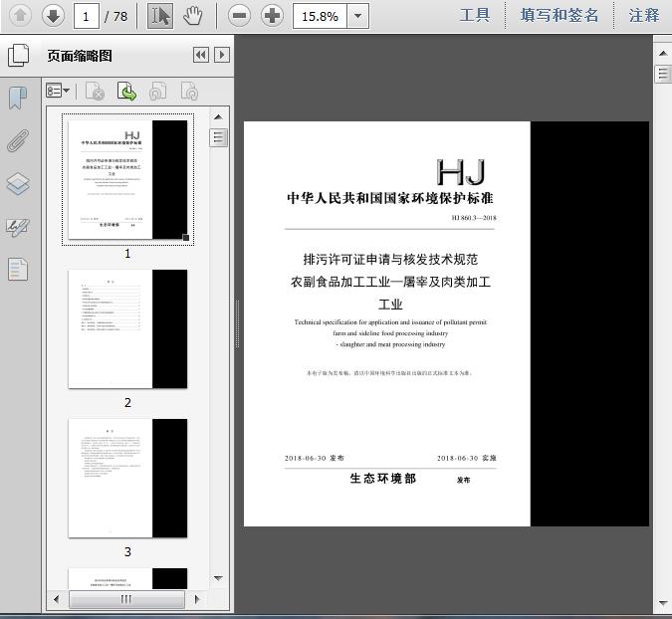Open the bookmarks panel icon
The width and height of the screenshot is (672, 619).
click(x=18, y=99)
